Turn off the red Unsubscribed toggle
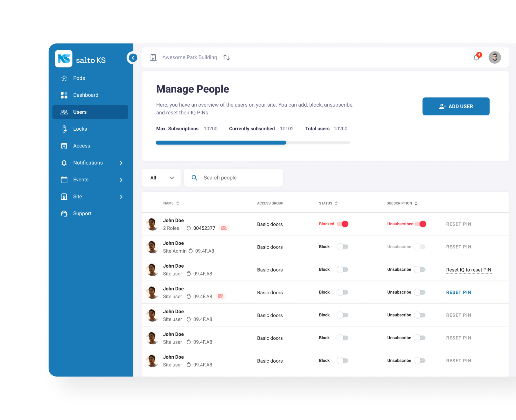 coord(421,224)
